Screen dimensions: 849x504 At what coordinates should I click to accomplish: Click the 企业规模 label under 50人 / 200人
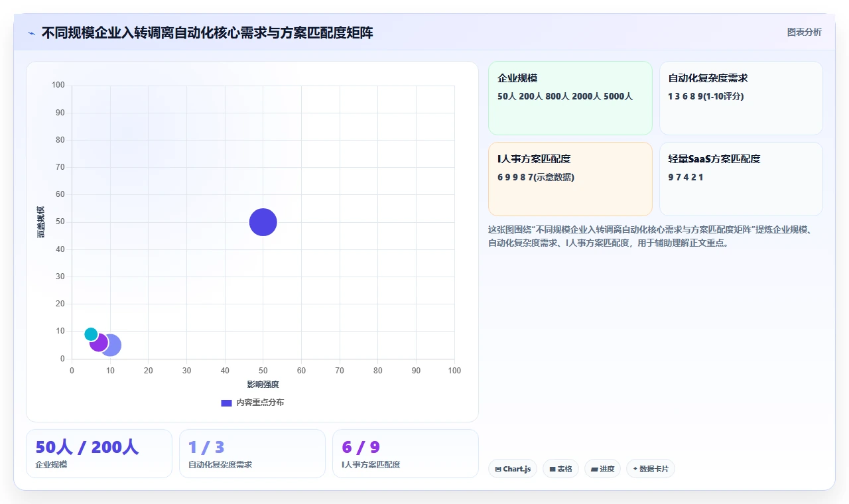51,465
